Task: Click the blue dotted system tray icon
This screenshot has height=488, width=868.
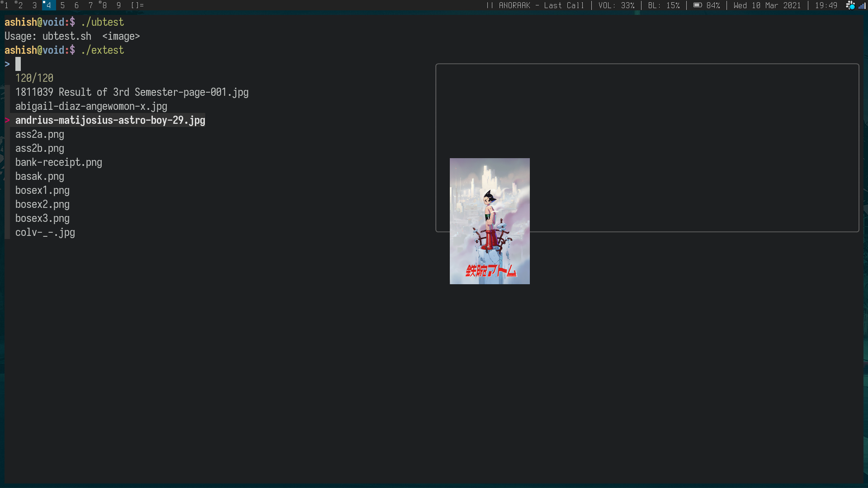Action: point(850,5)
